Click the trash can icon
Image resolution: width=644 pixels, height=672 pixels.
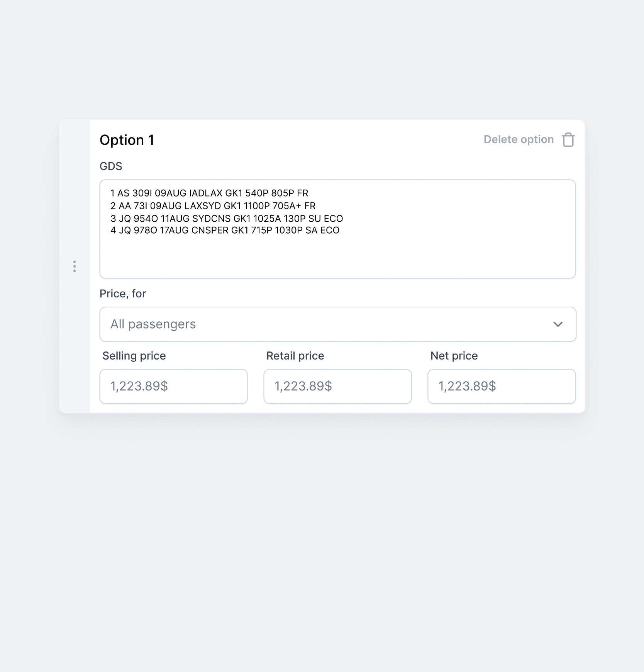(568, 140)
